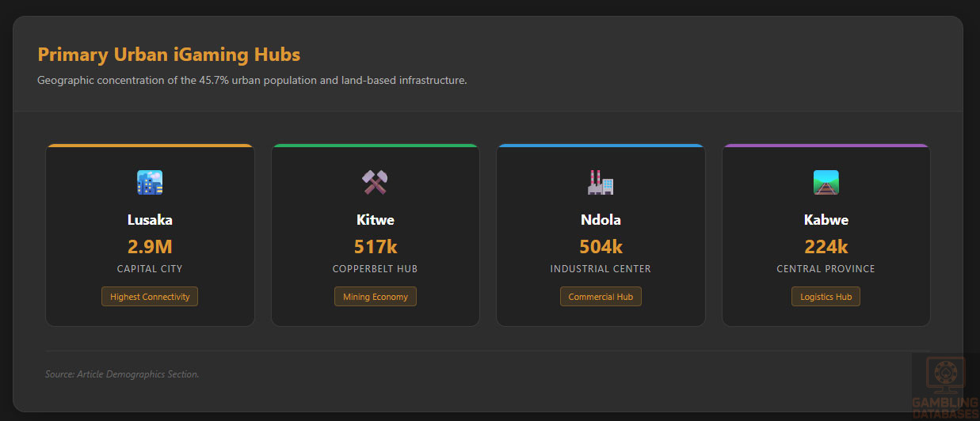Screen dimensions: 980x421
Task: Select the Kabwe card title
Action: [826, 220]
